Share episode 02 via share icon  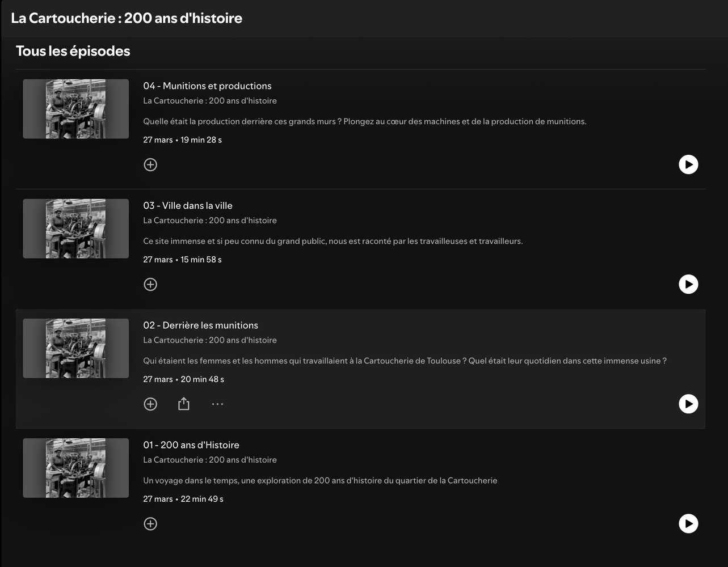184,404
